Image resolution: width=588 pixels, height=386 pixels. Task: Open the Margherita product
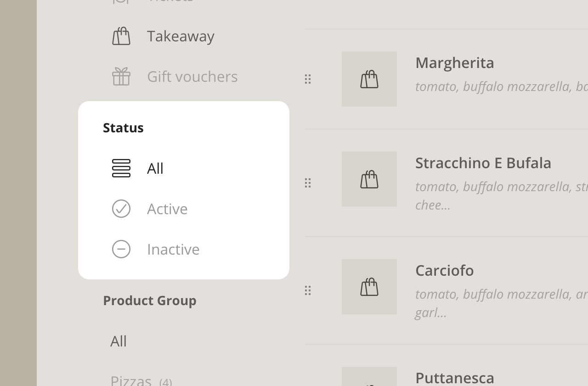click(454, 62)
